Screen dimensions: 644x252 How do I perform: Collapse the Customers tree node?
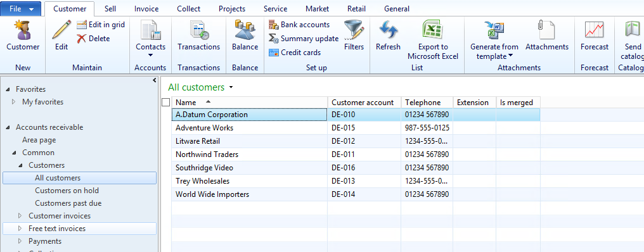[x=21, y=165]
